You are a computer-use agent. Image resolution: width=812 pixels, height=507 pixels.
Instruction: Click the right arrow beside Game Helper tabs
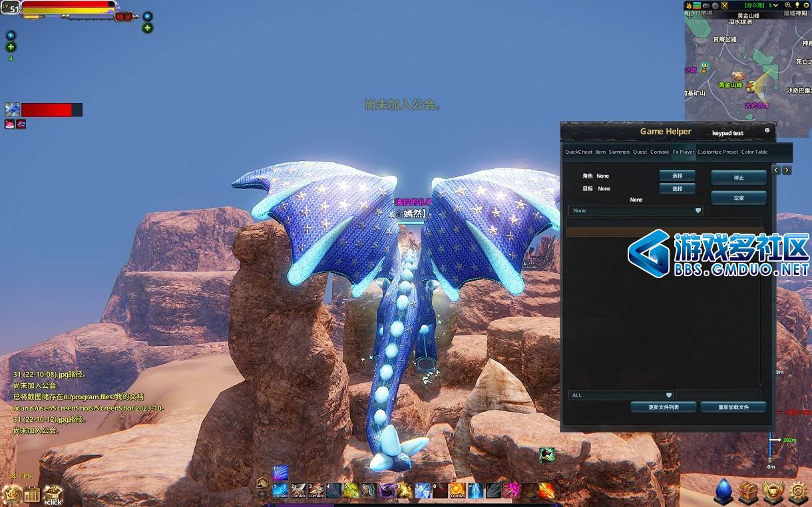[787, 170]
